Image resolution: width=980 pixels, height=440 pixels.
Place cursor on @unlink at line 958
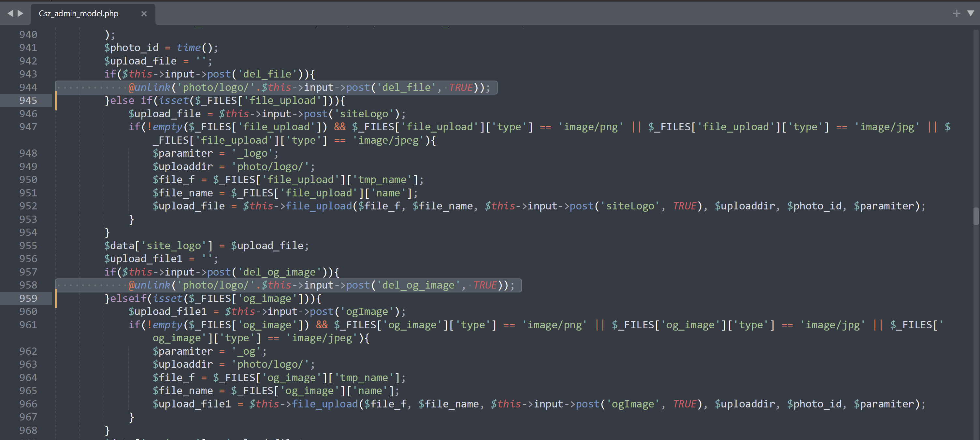point(150,285)
